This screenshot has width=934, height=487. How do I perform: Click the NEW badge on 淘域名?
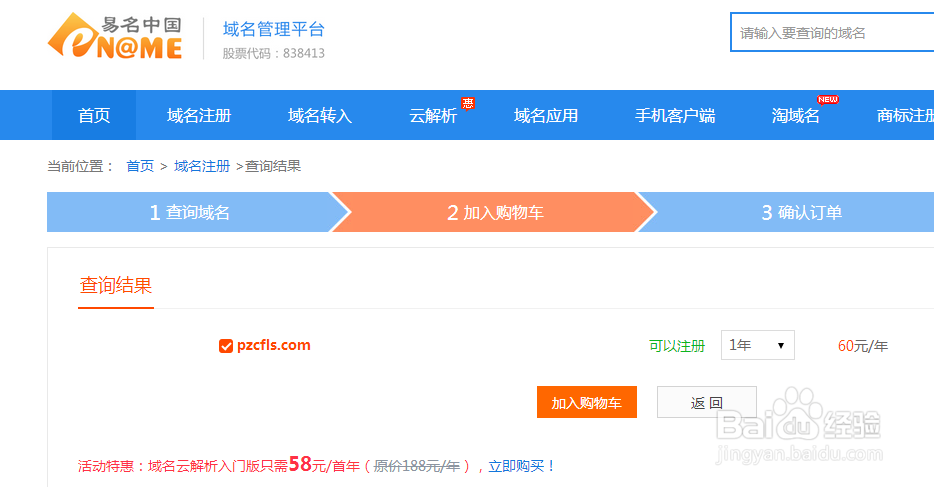point(827,99)
